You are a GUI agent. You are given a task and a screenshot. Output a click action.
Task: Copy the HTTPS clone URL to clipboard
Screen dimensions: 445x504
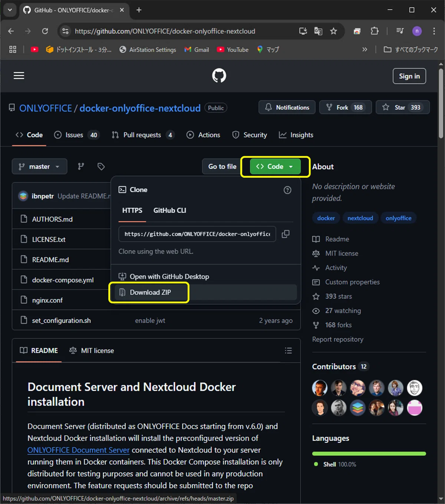[286, 234]
